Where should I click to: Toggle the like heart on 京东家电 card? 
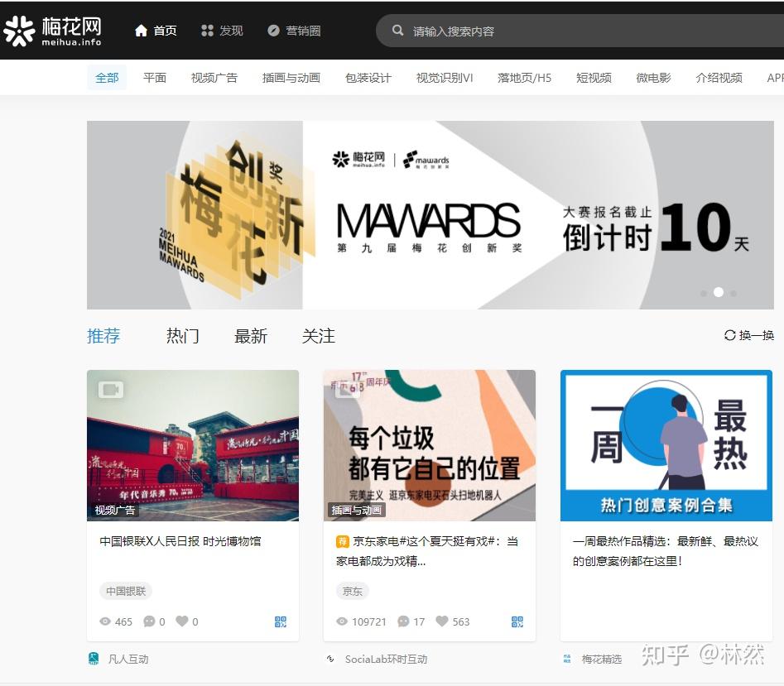point(441,621)
